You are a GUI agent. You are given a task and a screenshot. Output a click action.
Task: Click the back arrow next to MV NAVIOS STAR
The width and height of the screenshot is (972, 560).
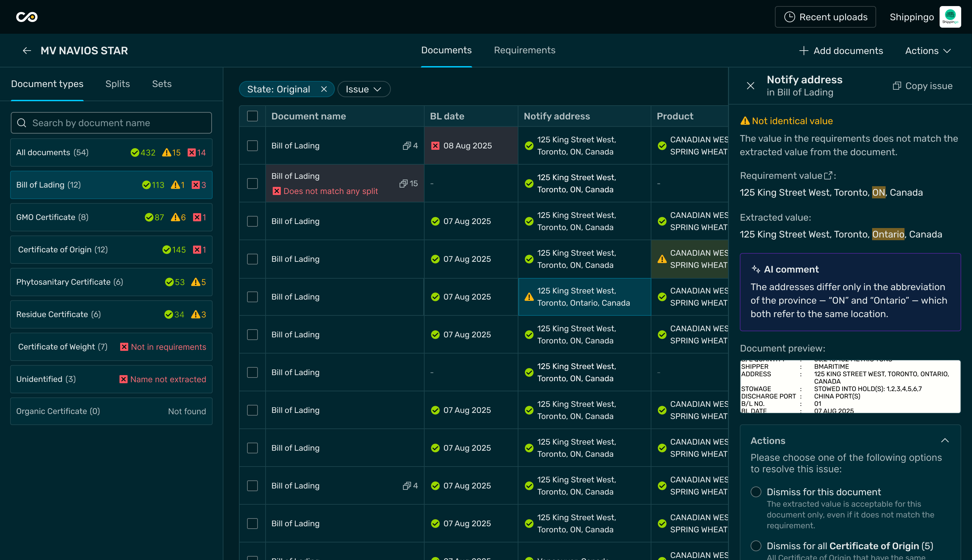[x=27, y=51]
